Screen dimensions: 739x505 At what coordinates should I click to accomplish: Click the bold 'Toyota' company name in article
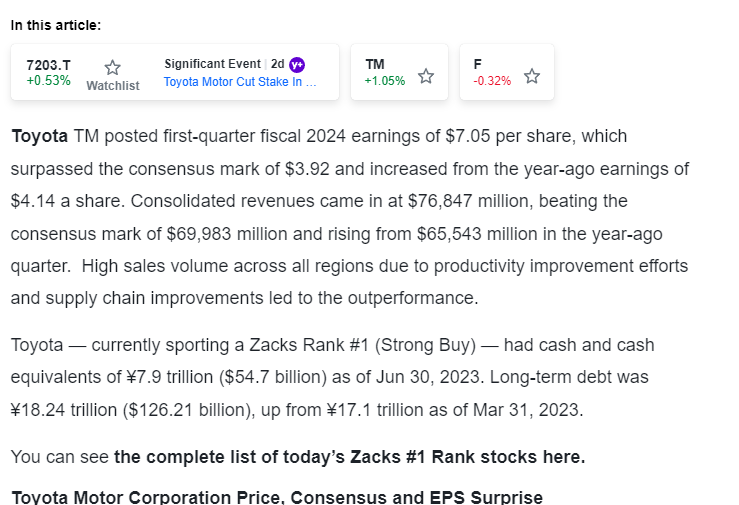pyautogui.click(x=39, y=136)
